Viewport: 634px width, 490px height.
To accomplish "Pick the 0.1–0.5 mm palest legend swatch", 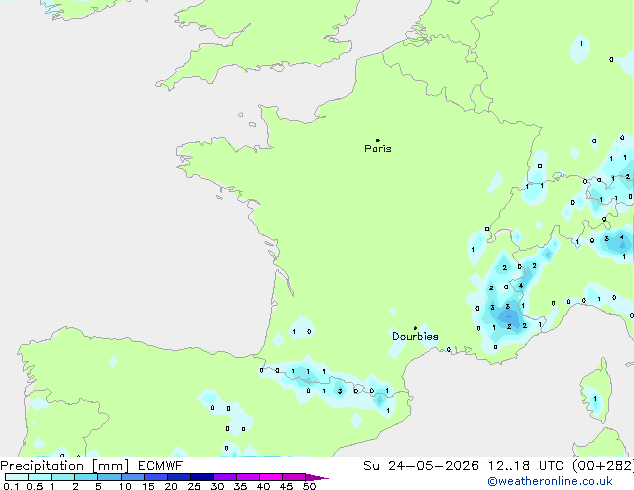I will (17, 477).
